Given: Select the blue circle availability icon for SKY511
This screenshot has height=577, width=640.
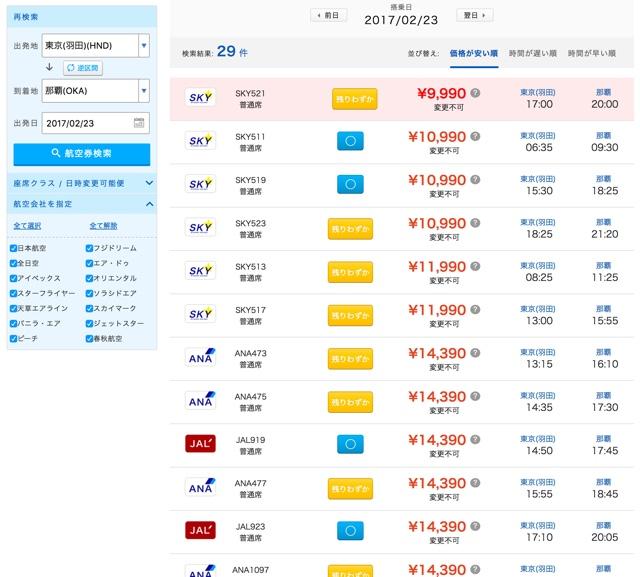Looking at the screenshot, I should click(350, 141).
